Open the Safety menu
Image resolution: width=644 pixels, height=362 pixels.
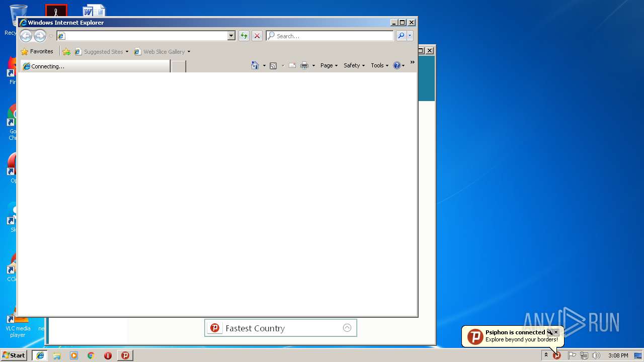pos(354,65)
